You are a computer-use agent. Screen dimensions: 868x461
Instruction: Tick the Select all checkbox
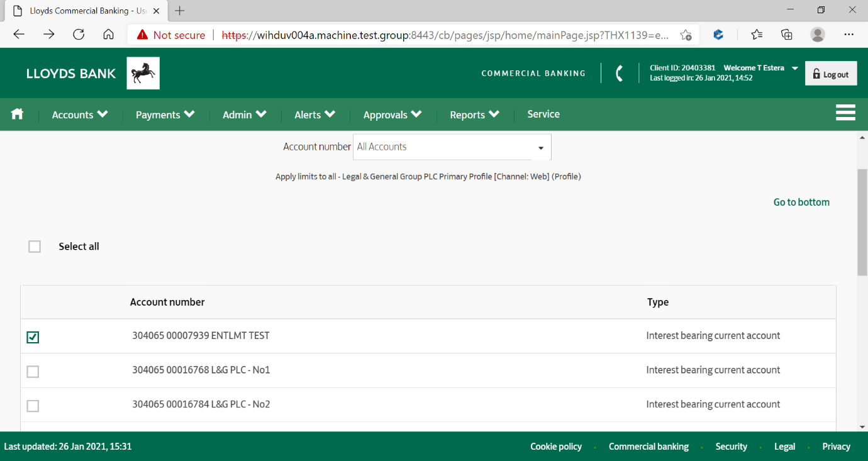[x=35, y=247]
